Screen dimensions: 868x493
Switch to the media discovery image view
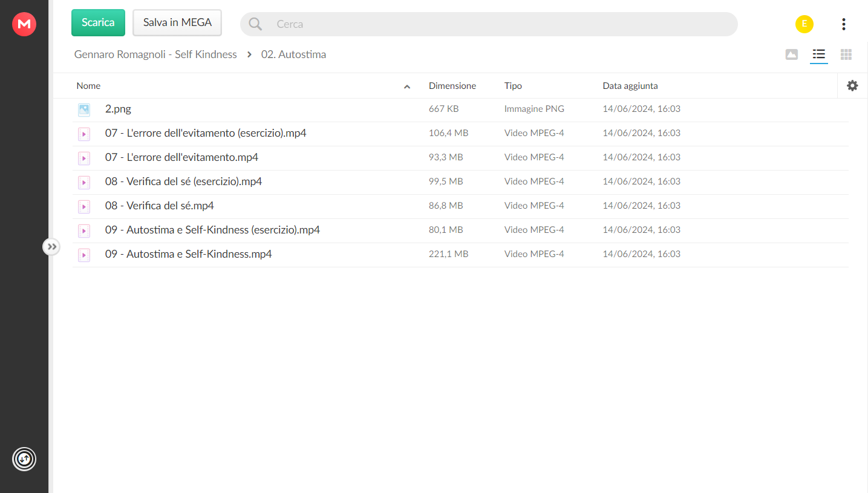pyautogui.click(x=791, y=54)
